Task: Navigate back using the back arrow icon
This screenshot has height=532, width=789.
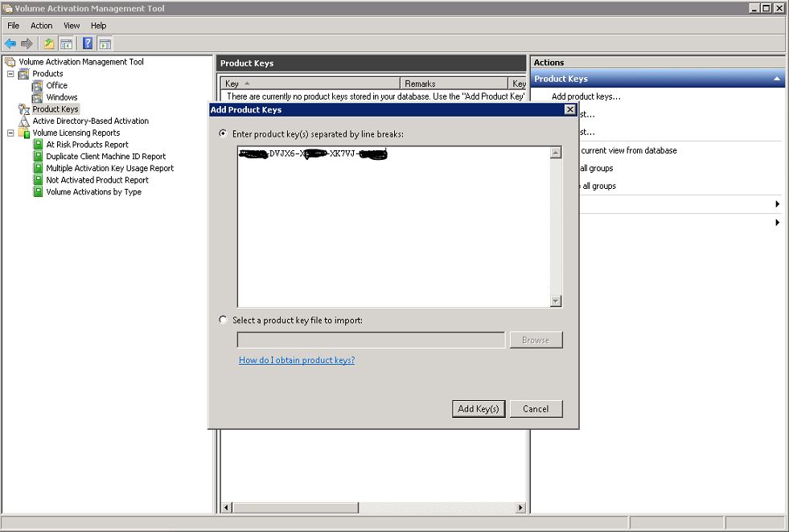Action: click(11, 43)
